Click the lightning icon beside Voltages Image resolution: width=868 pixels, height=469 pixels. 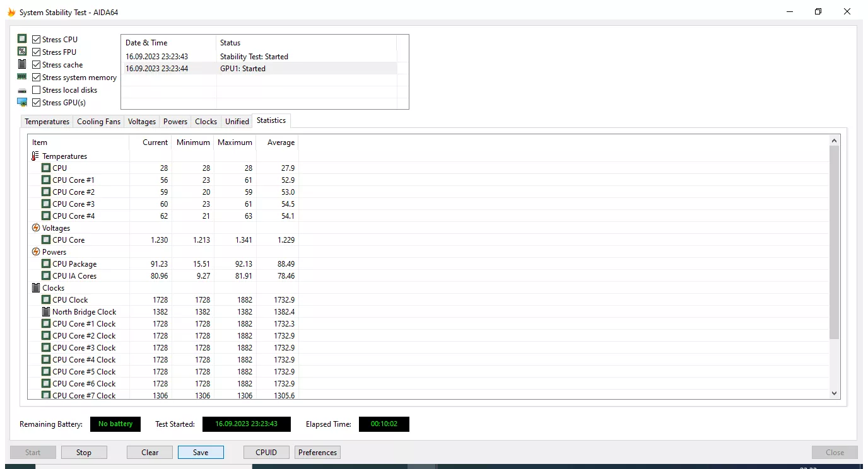[x=36, y=228]
